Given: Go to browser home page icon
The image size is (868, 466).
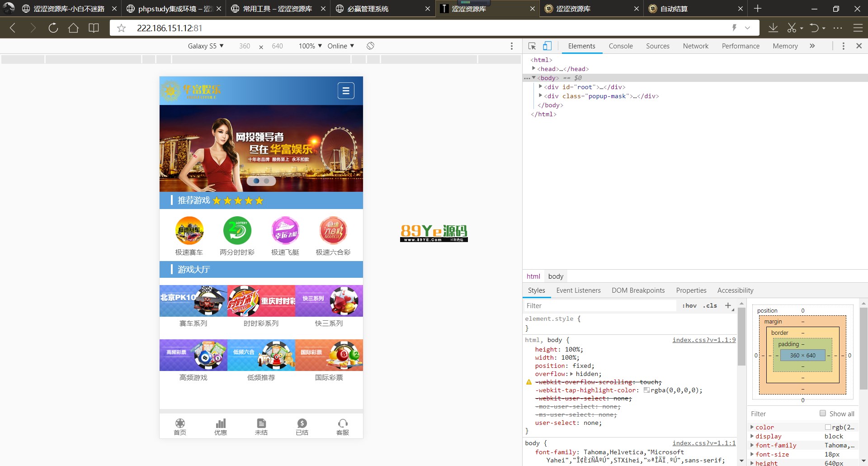Looking at the screenshot, I should pos(73,28).
